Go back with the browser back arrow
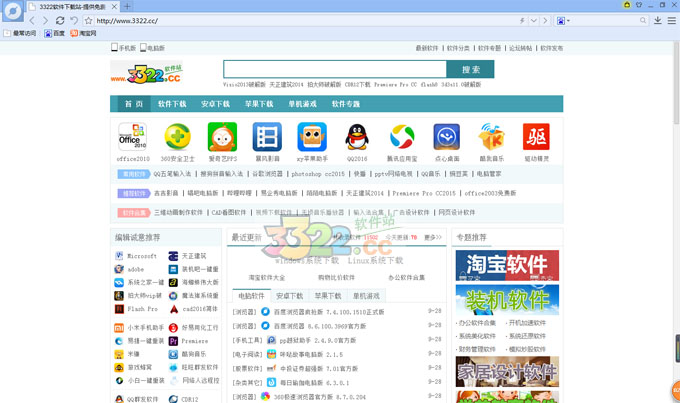The height and width of the screenshot is (403, 680). pos(32,20)
